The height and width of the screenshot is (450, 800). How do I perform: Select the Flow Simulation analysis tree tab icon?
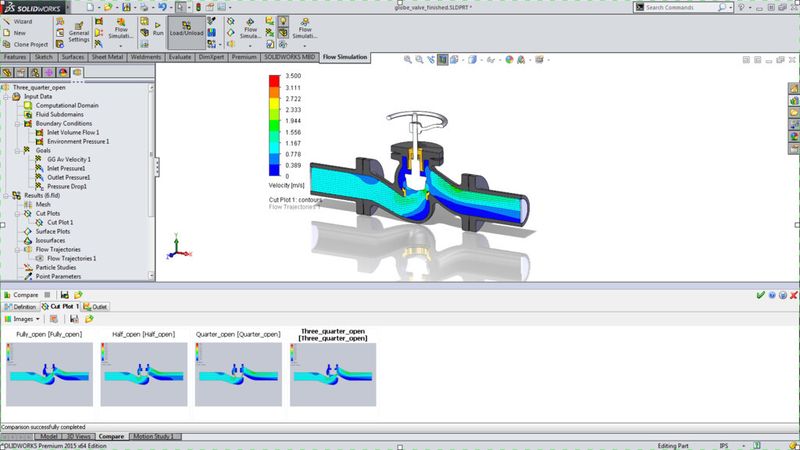pyautogui.click(x=77, y=72)
